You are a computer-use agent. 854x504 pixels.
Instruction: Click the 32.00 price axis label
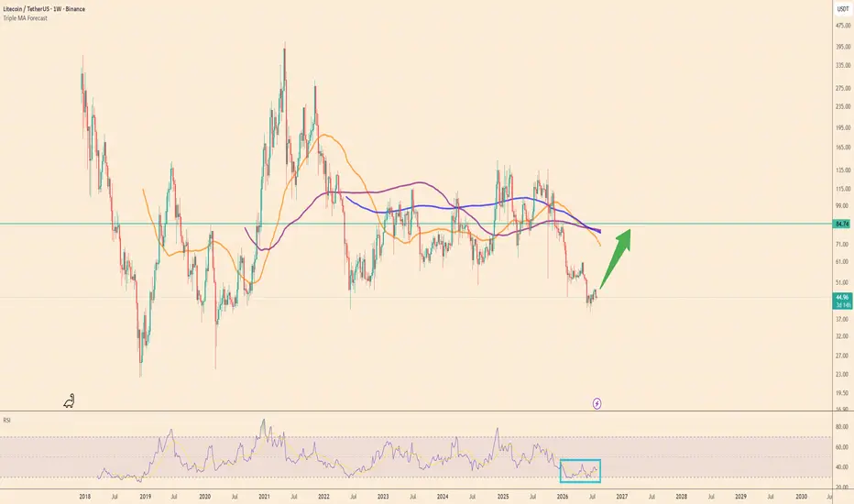pyautogui.click(x=843, y=336)
